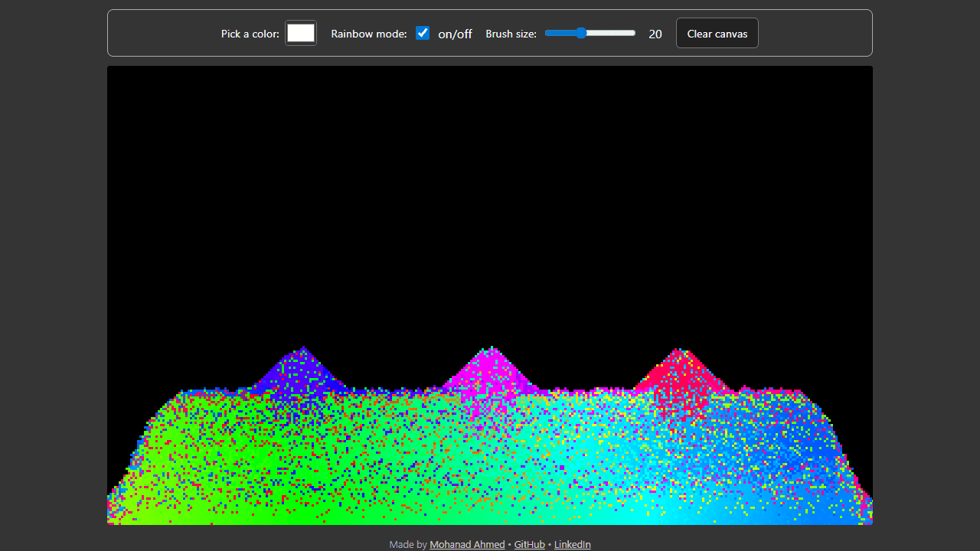This screenshot has height=551, width=980.
Task: Click the blue sand peak on canvas
Action: pos(304,371)
